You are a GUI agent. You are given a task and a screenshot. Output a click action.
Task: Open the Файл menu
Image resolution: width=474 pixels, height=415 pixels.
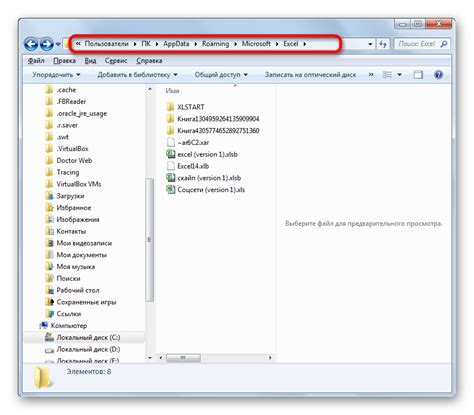(x=36, y=61)
